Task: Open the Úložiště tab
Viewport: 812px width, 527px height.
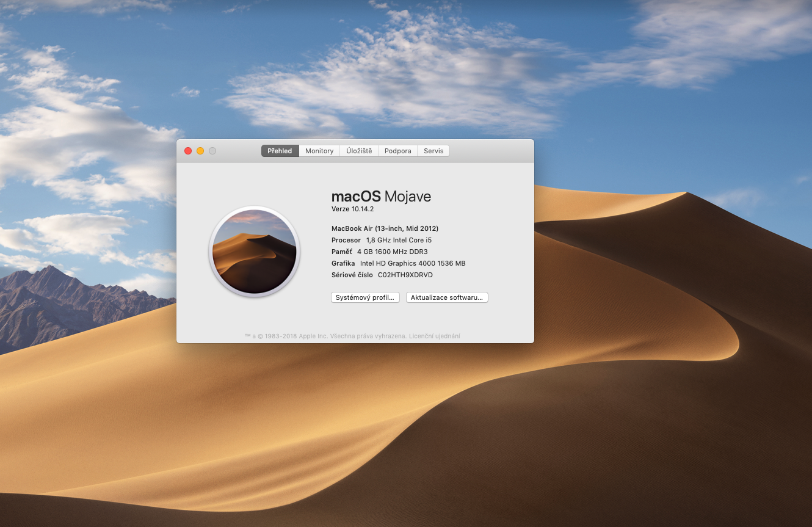Action: coord(359,151)
